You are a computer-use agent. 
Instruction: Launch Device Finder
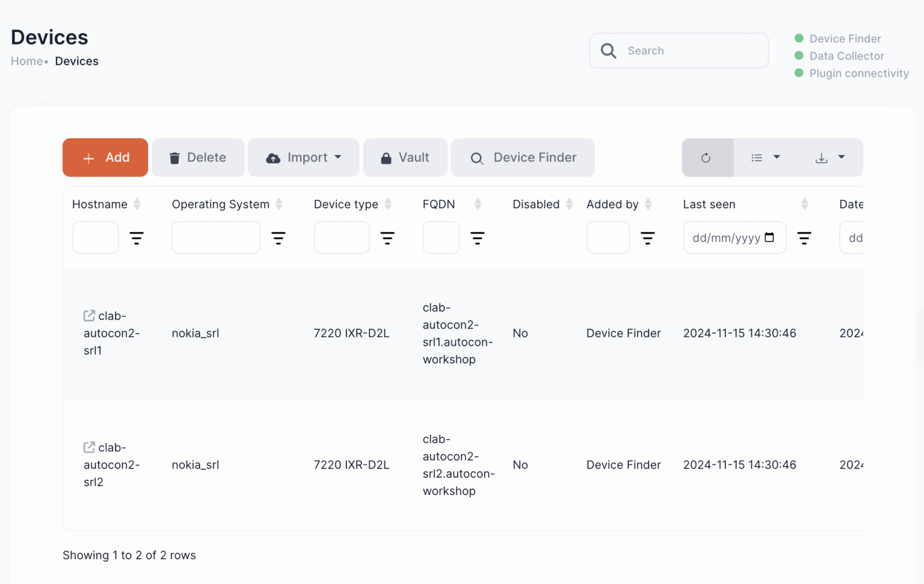pyautogui.click(x=522, y=158)
